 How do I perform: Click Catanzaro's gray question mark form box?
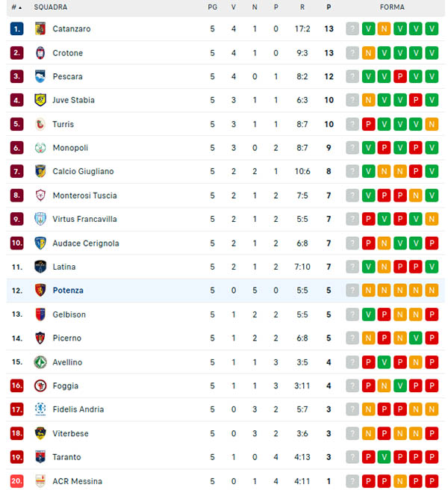click(x=352, y=29)
